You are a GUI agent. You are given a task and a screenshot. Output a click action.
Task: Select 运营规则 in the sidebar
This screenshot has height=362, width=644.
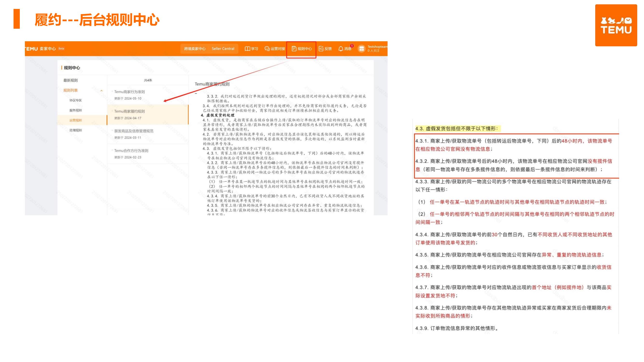(76, 120)
